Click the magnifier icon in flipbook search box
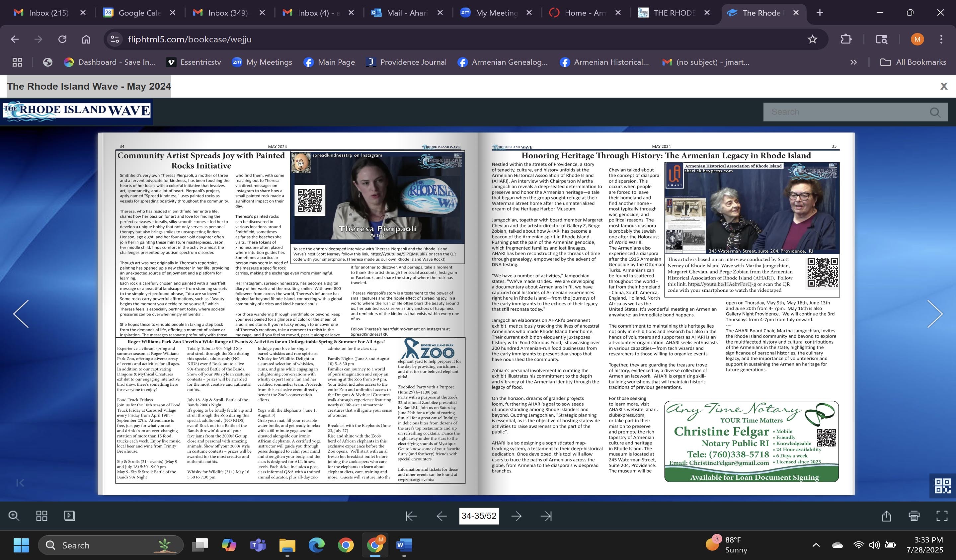Image resolution: width=956 pixels, height=560 pixels. pyautogui.click(x=935, y=112)
